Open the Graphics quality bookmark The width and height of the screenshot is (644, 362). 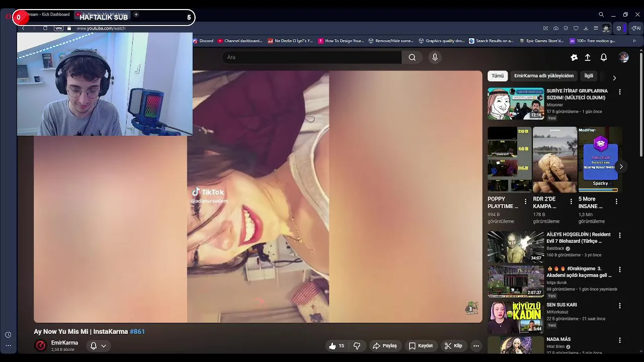point(442,41)
